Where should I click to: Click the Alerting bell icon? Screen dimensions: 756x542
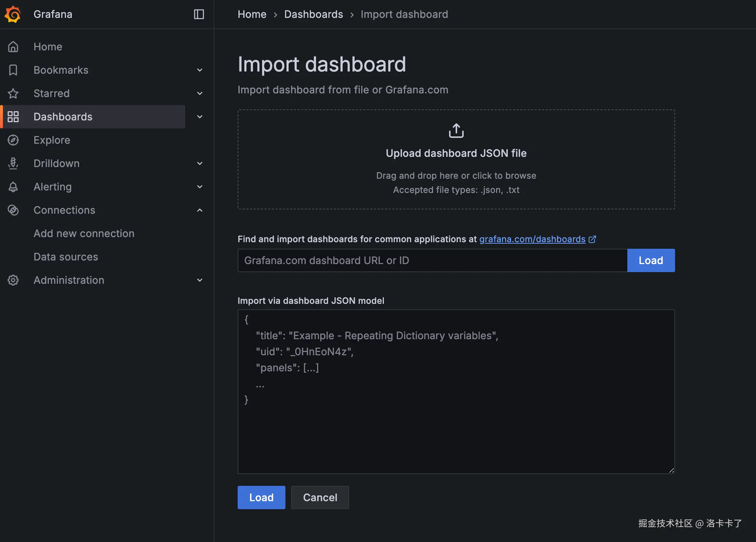13,187
